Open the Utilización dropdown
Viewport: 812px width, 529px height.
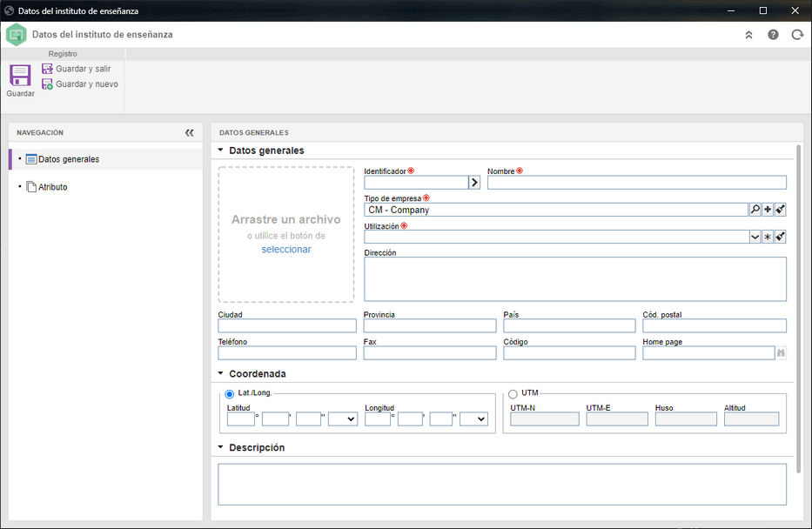pyautogui.click(x=755, y=237)
